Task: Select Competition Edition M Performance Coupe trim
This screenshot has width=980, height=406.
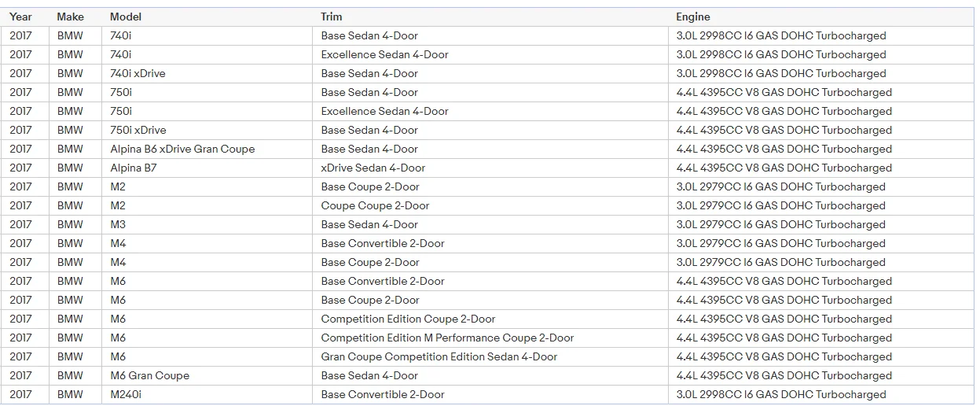Action: coord(447,338)
